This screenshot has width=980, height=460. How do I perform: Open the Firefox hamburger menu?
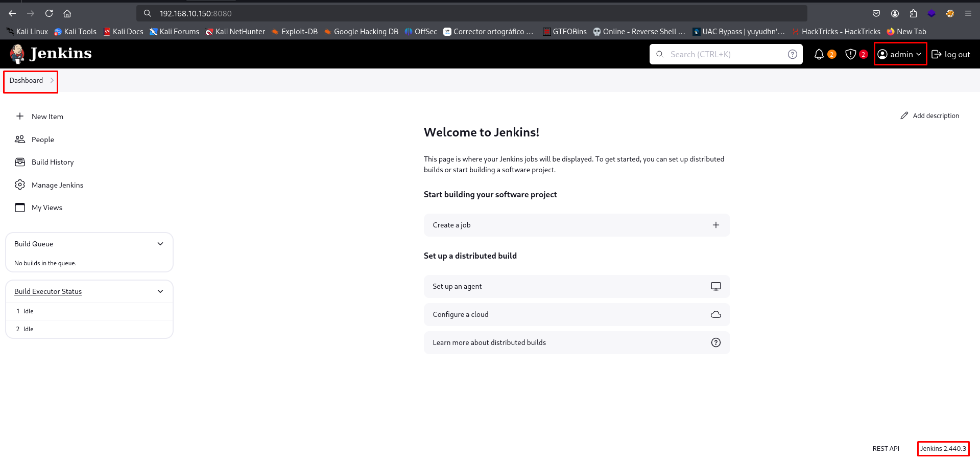tap(968, 13)
